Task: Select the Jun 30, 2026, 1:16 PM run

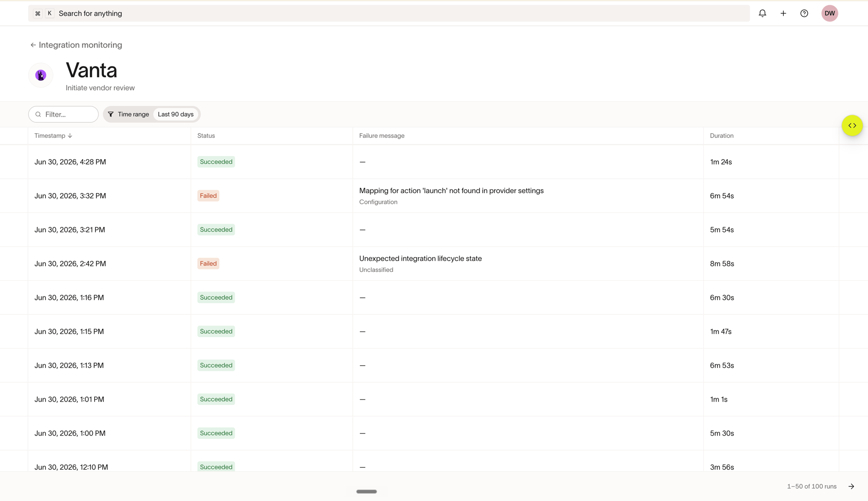Action: pos(434,298)
